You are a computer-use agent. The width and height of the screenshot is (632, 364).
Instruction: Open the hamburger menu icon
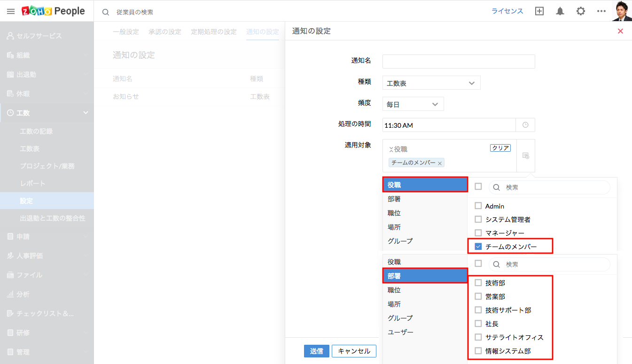point(11,11)
